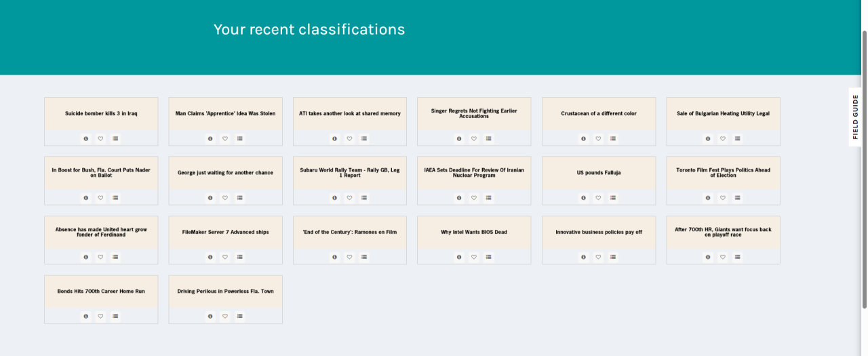Click heart on 'Singer Regrets Not Fighting Earlier Accusations'

(474, 138)
